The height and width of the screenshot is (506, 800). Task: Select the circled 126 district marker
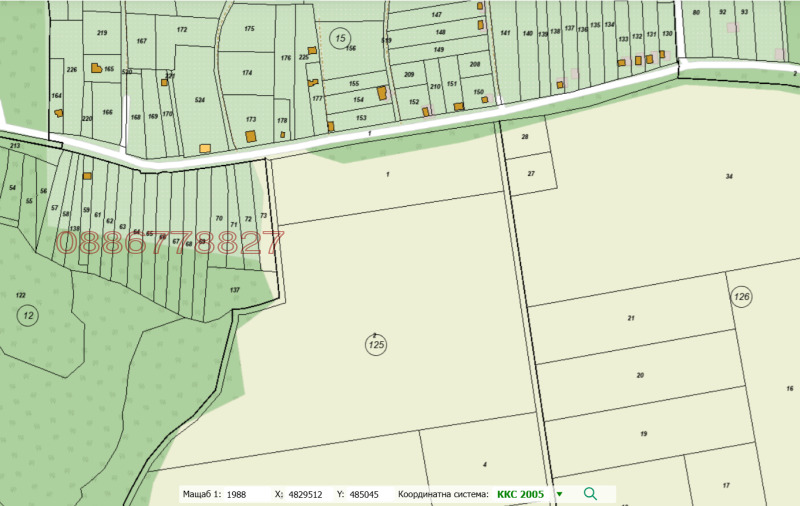(741, 297)
